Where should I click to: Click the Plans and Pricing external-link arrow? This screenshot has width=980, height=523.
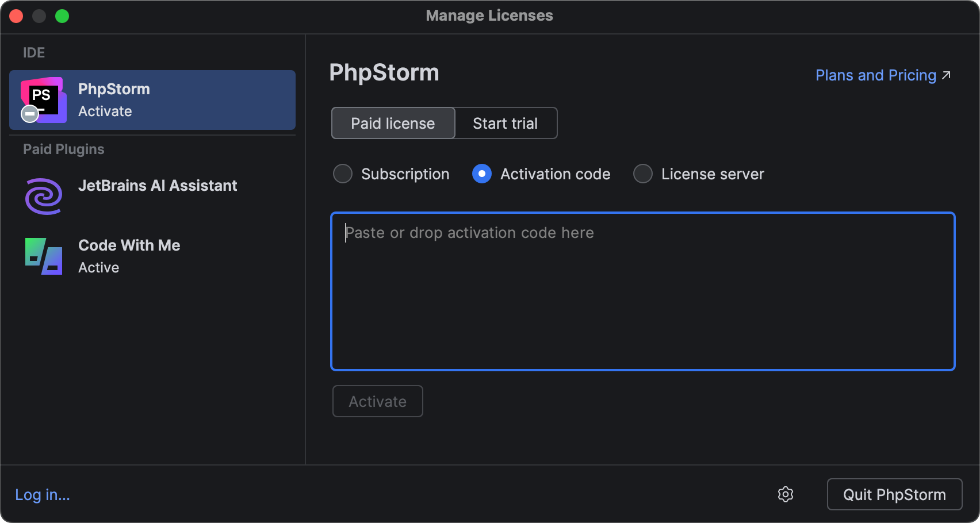pos(946,75)
